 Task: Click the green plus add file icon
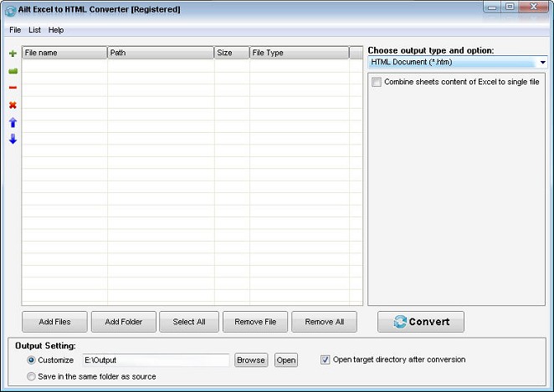click(13, 53)
